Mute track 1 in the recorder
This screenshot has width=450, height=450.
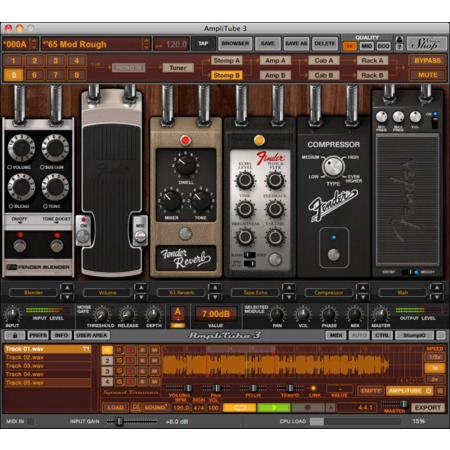[x=154, y=350]
